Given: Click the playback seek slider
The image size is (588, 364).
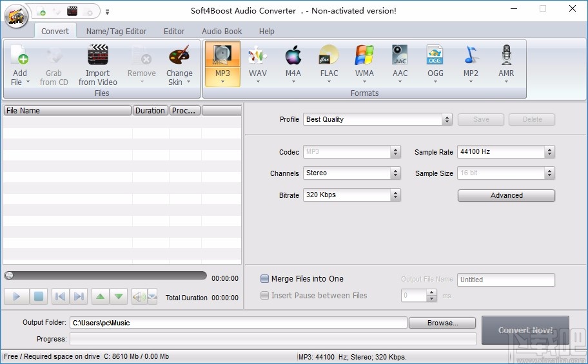Looking at the screenshot, I should tap(106, 276).
